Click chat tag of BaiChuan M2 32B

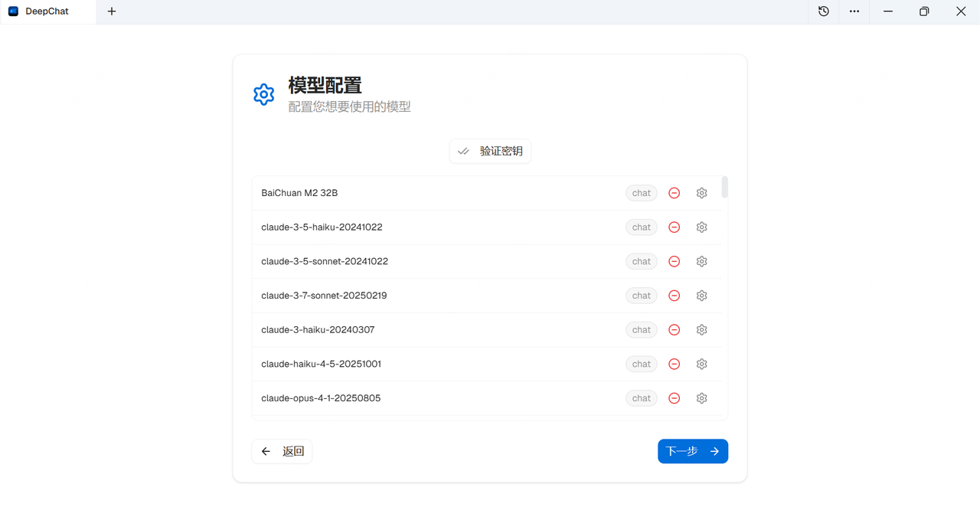[642, 193]
